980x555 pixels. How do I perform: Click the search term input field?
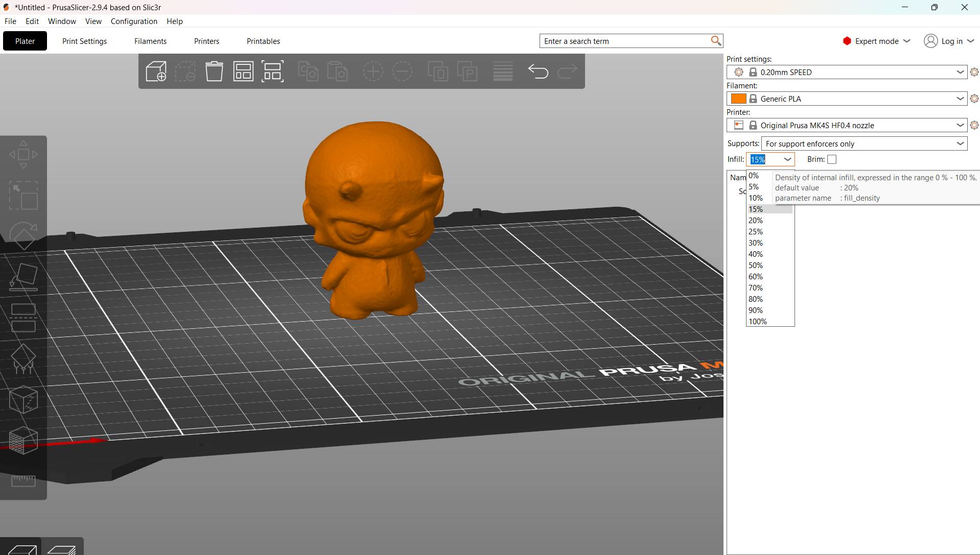click(x=624, y=41)
